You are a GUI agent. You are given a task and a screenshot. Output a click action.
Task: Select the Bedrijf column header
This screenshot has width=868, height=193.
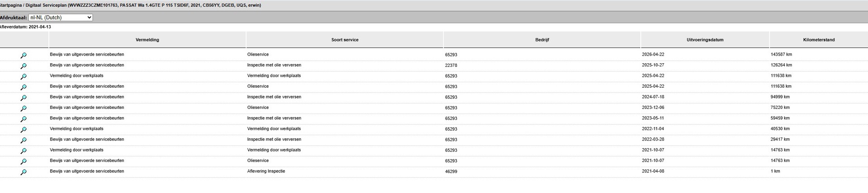pyautogui.click(x=542, y=40)
